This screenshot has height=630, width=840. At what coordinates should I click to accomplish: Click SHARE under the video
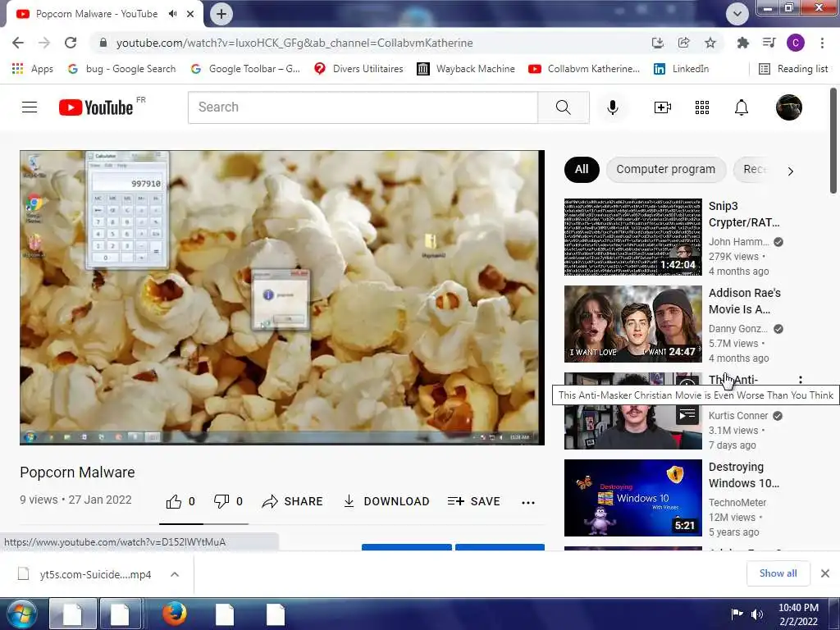pyautogui.click(x=293, y=501)
